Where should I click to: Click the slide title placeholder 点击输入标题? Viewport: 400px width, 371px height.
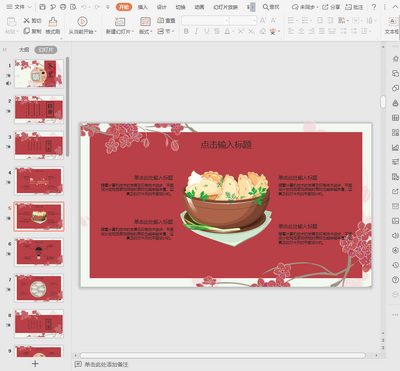tap(226, 144)
